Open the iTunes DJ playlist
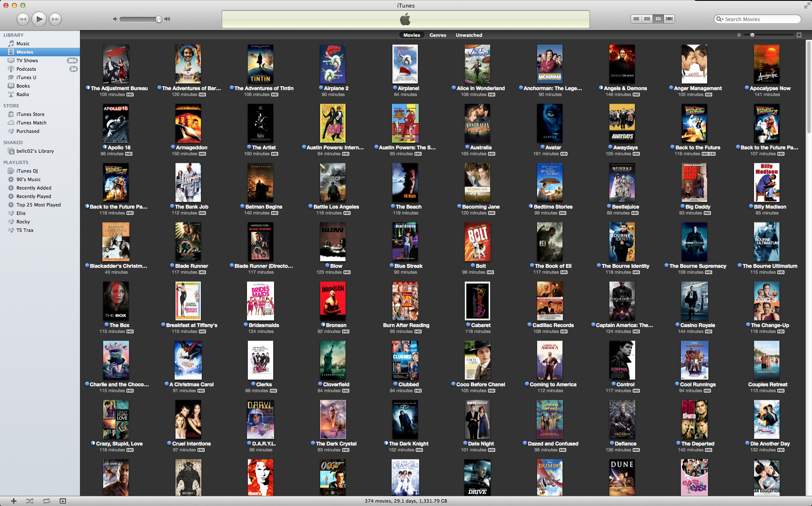Screen dimensions: 812x506 [x=27, y=171]
